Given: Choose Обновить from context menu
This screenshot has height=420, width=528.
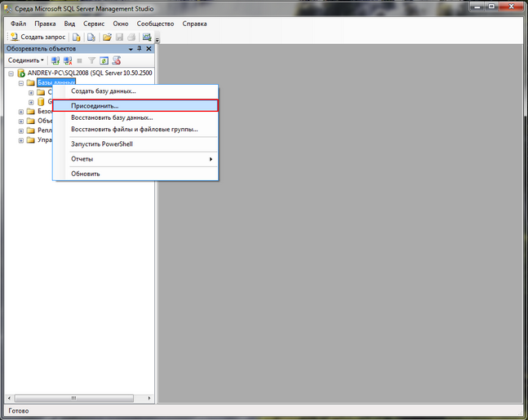Looking at the screenshot, I should (135, 174).
